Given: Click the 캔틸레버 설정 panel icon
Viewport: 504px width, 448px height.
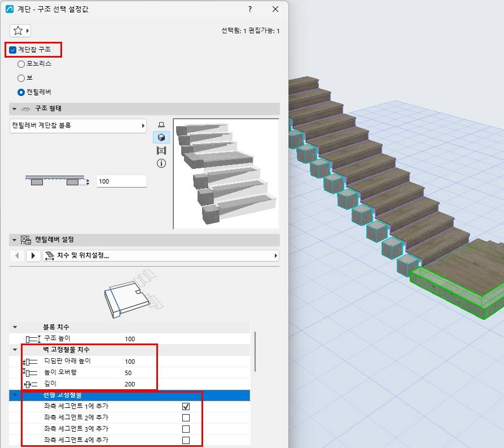Looking at the screenshot, I should point(26,240).
